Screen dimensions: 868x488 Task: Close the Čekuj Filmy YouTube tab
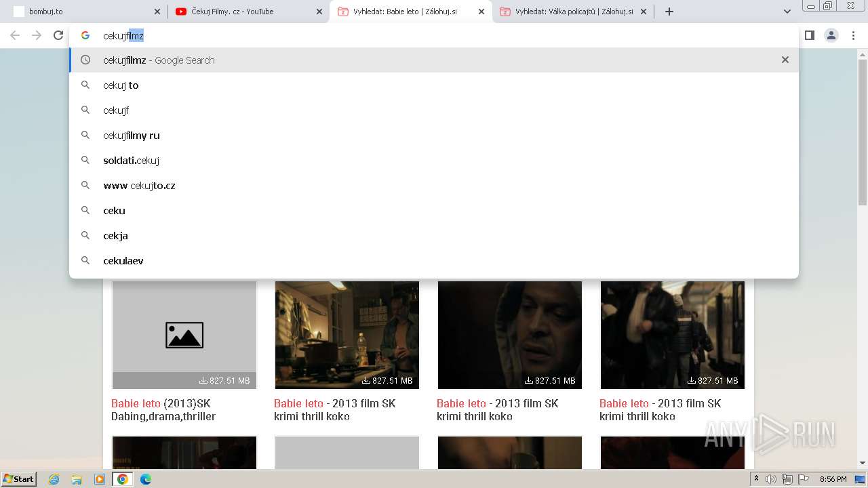(x=319, y=12)
